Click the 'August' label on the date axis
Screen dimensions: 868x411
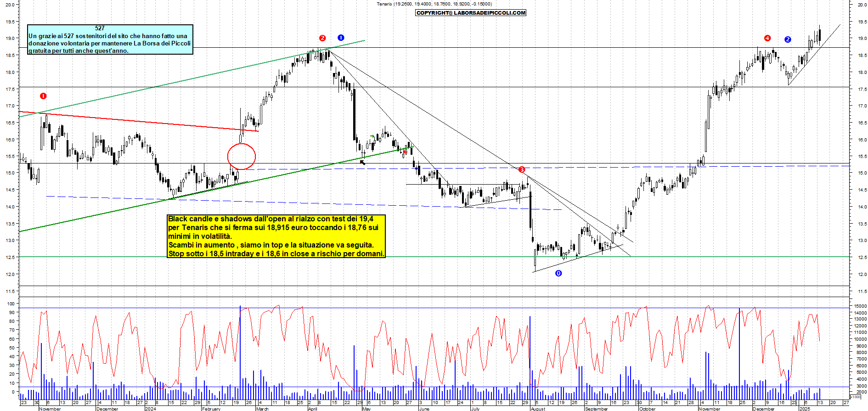click(538, 409)
